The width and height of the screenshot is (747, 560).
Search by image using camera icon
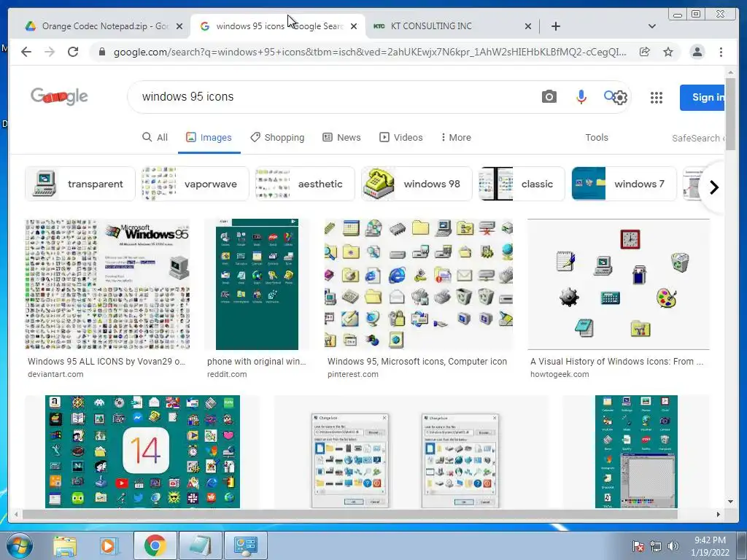coord(549,97)
